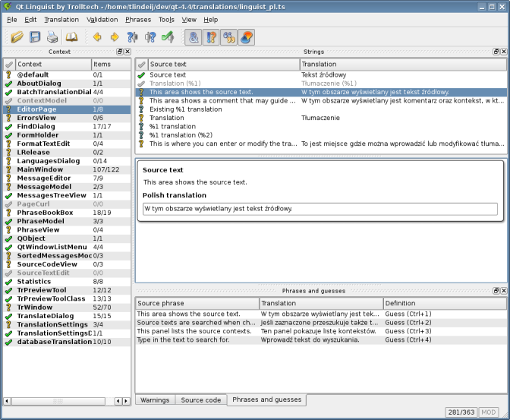
Task: Click the Print toolbar icon
Action: point(52,36)
